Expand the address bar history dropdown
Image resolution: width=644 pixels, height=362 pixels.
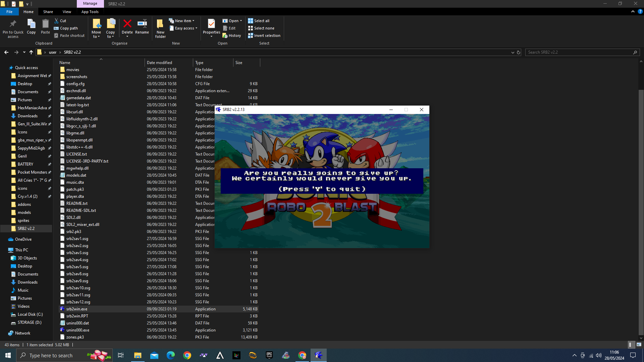point(513,52)
